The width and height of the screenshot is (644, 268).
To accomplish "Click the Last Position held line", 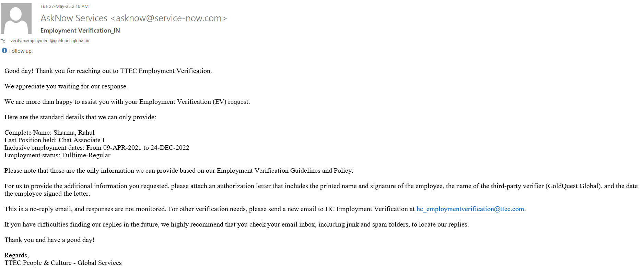I will pyautogui.click(x=55, y=140).
